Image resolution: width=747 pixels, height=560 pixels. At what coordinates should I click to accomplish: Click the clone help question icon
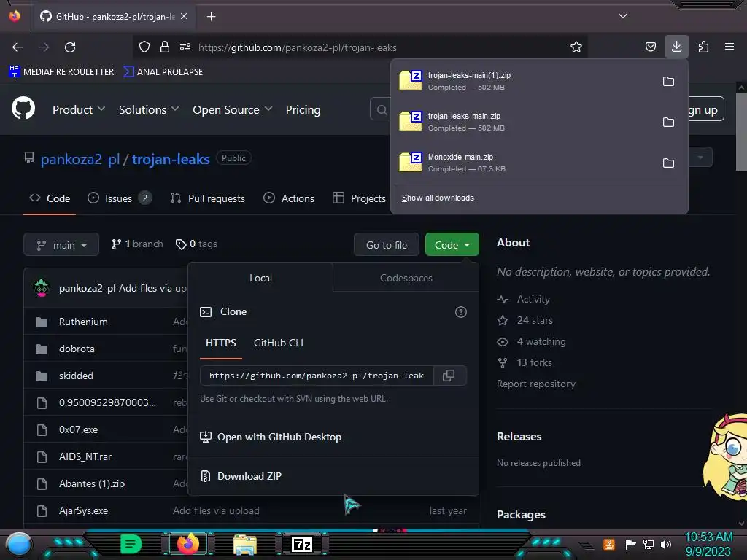(461, 312)
